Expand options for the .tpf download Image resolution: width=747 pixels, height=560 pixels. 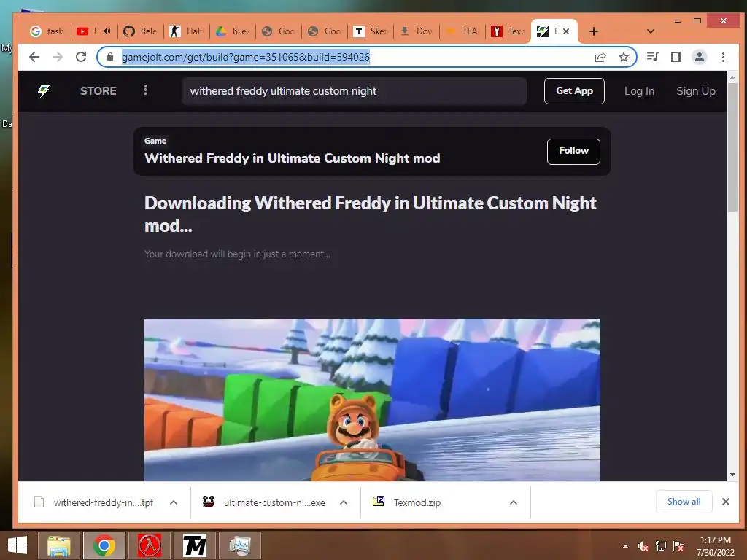[174, 502]
